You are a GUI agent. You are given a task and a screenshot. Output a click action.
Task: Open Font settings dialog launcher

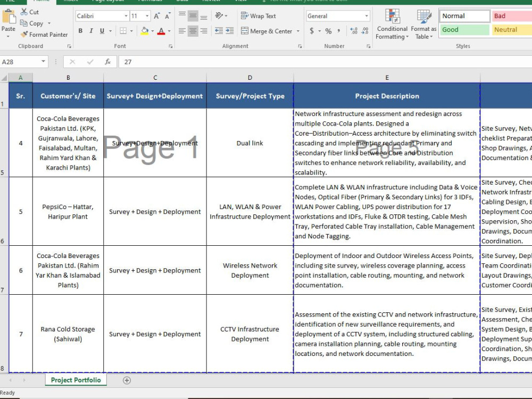[x=171, y=46]
